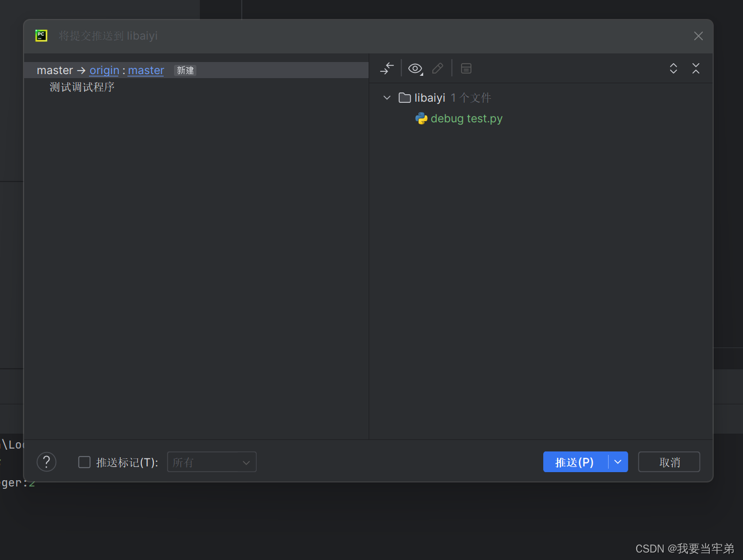Enable the 推送标记 checkbox
Screen dimensions: 743x560
click(84, 462)
